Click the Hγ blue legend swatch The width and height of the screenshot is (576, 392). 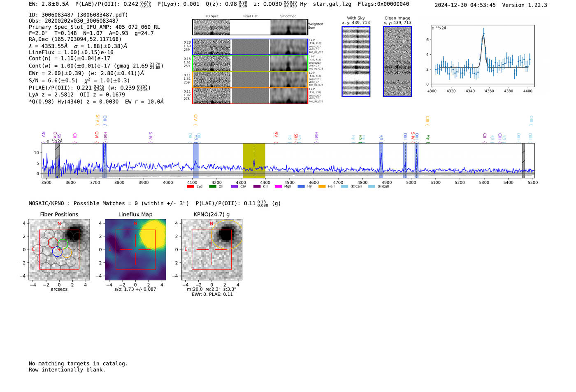[x=301, y=187]
